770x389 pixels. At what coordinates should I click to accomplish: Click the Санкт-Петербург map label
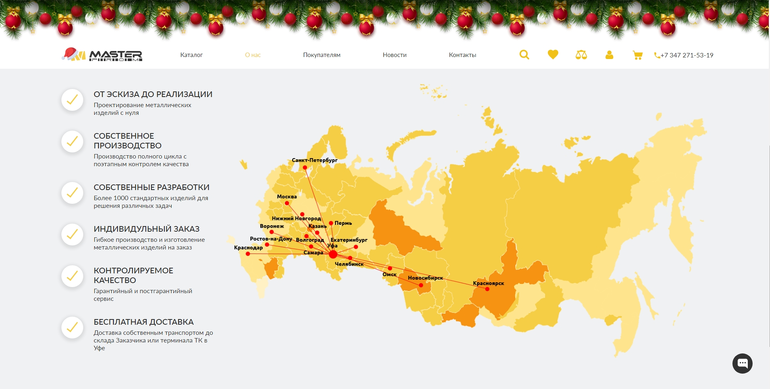click(x=314, y=160)
